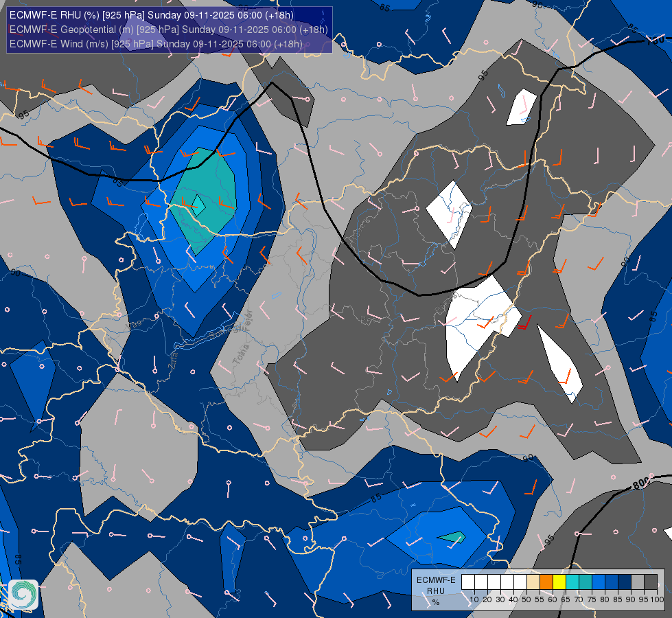Click the medium blue 80–85 legend swatch
Screen dimensions: 672x618
coord(612,582)
